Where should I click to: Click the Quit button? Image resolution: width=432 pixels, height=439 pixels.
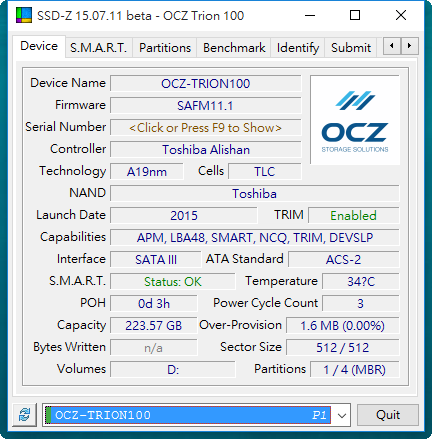(388, 415)
